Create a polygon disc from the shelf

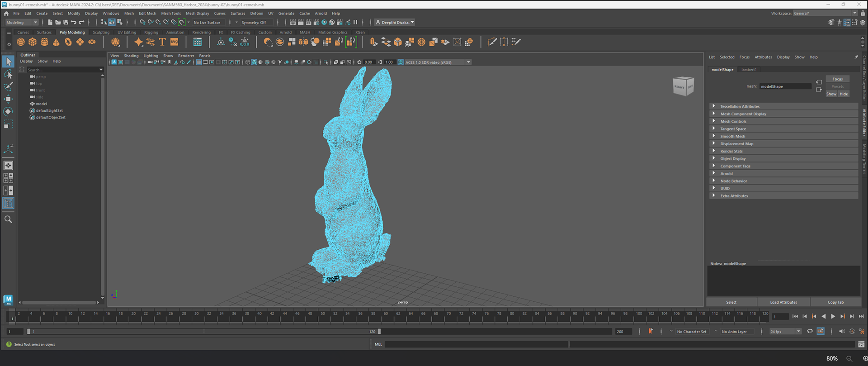click(92, 42)
